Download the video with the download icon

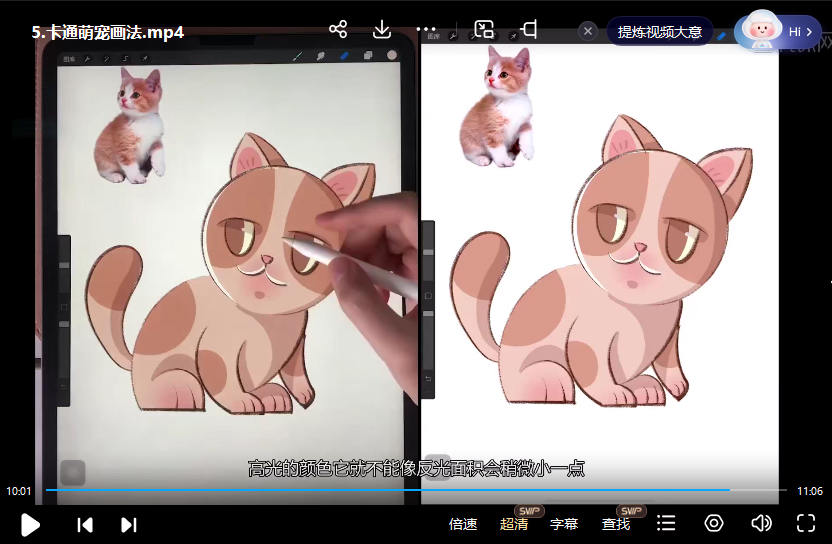382,29
